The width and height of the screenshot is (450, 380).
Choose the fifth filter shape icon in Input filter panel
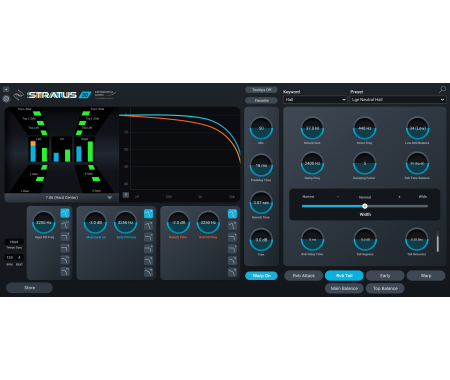point(65,260)
